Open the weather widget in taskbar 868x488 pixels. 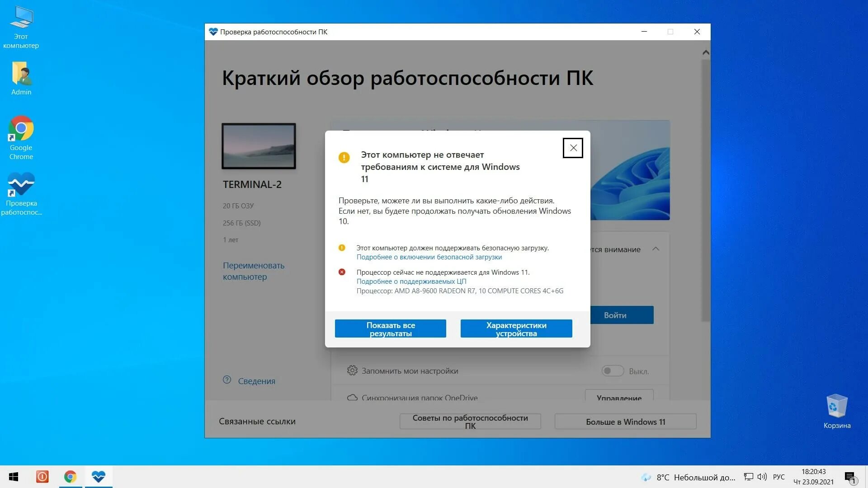pos(689,477)
